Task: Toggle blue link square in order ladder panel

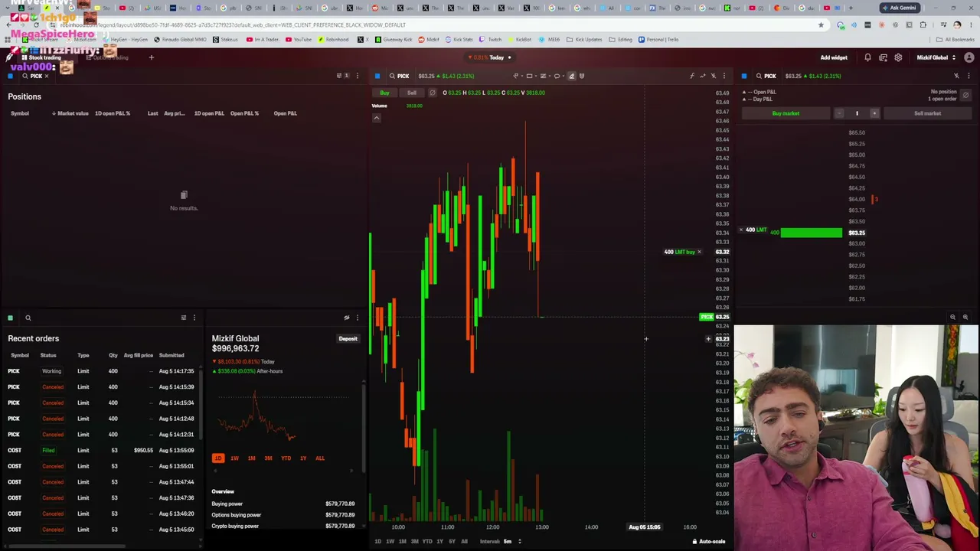Action: click(x=744, y=76)
